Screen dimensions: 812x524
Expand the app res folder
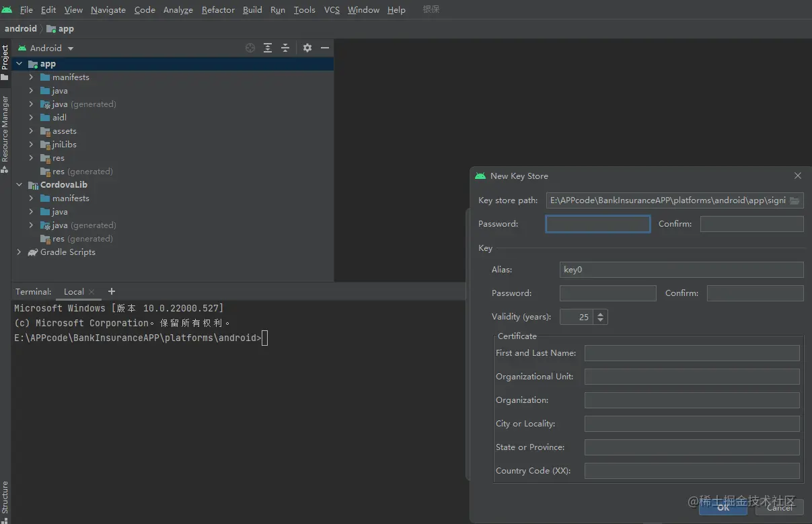coord(31,158)
